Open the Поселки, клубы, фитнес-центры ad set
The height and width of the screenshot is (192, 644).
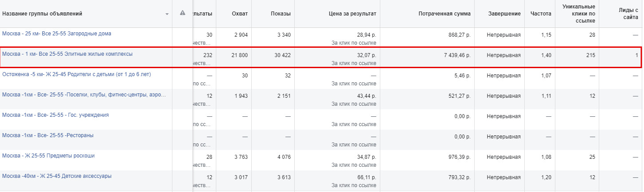[x=84, y=95]
